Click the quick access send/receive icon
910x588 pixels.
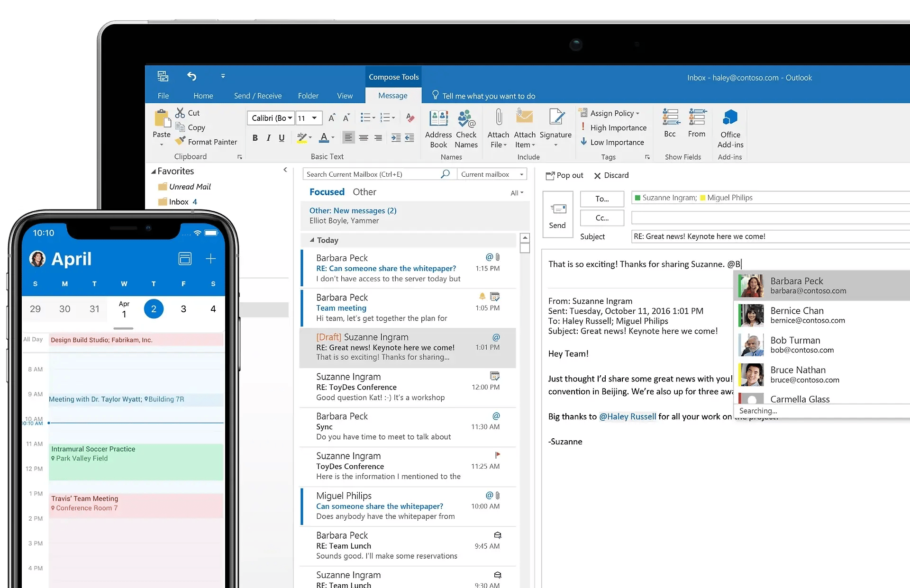[x=163, y=76]
